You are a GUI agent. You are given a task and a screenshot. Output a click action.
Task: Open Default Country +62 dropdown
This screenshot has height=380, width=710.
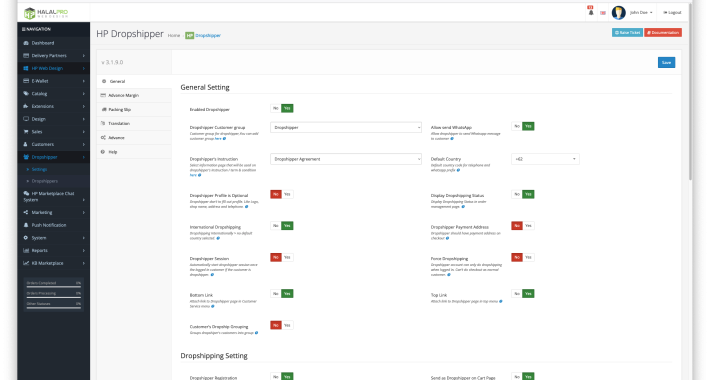coord(545,159)
